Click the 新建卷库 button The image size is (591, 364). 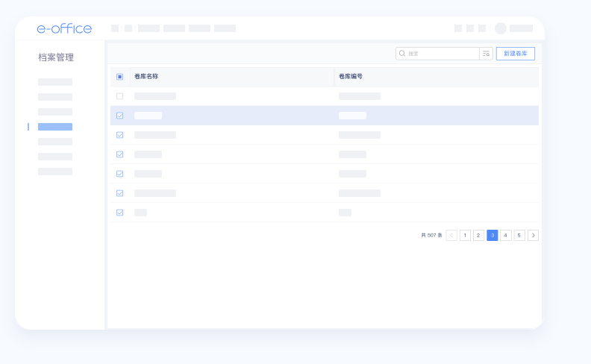515,54
